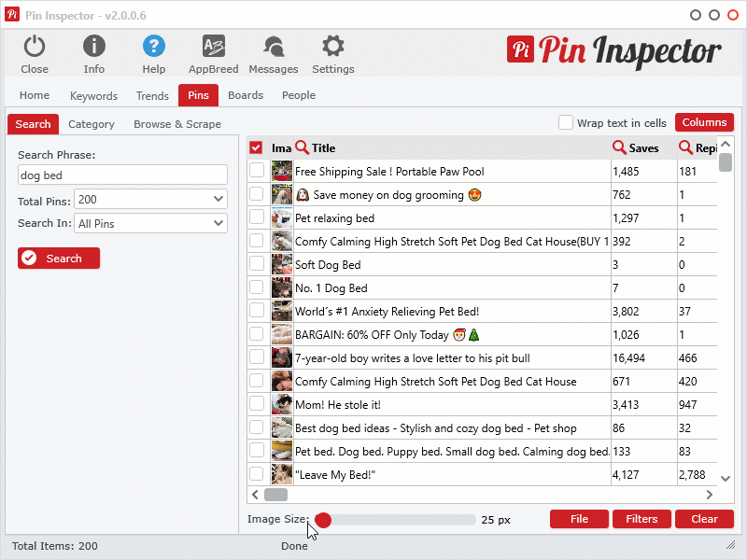Click the horizontal scrollbar right arrow
Viewport: 747px width, 560px height.
pyautogui.click(x=710, y=495)
